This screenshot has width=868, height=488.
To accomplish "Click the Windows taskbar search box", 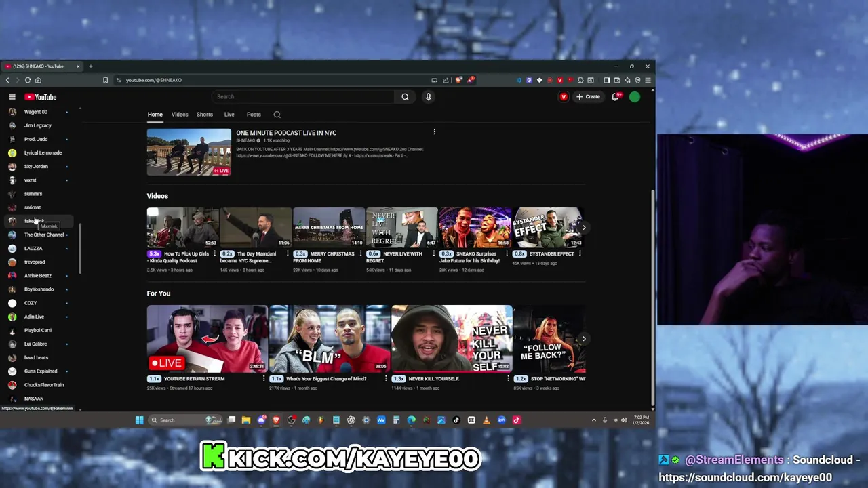I will (186, 420).
